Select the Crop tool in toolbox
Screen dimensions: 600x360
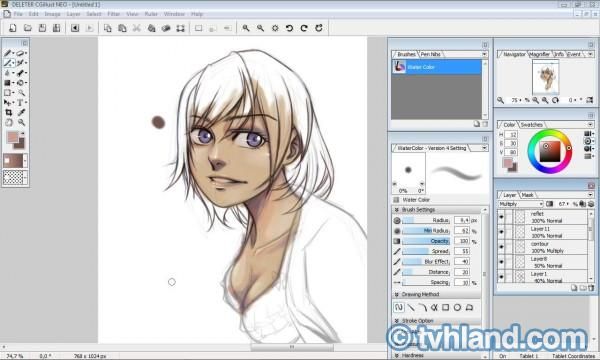(x=8, y=112)
